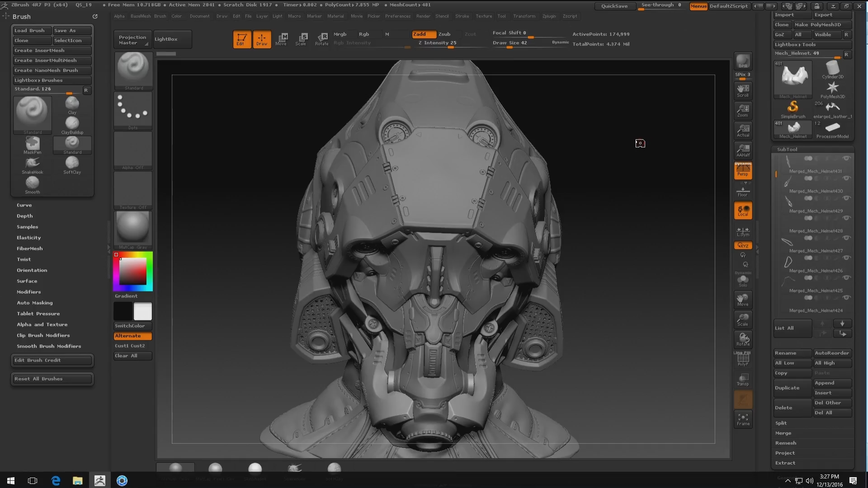Image resolution: width=868 pixels, height=488 pixels.
Task: Click the Duplicate subtool button
Action: point(792,388)
